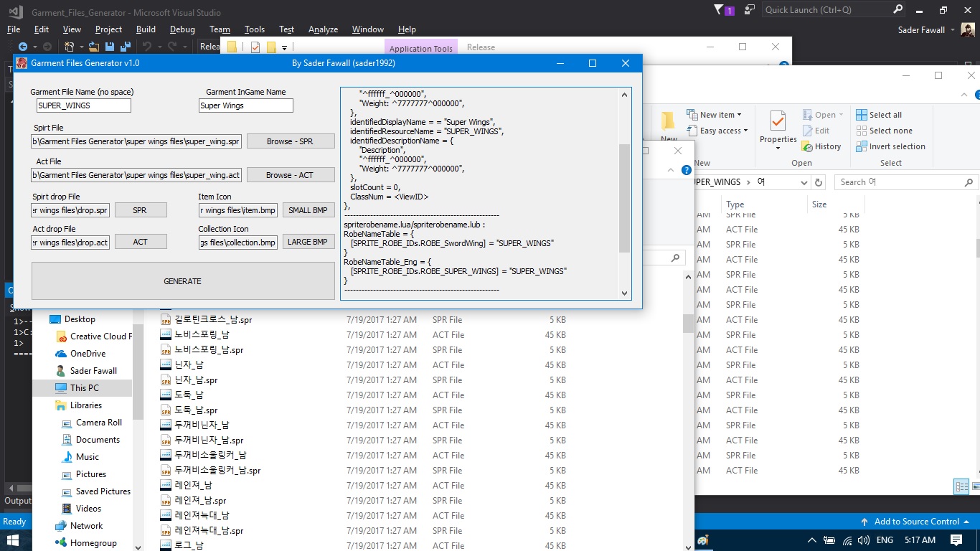Click the Open File icon in Visual Studio toolbar
980x551 pixels.
95,47
